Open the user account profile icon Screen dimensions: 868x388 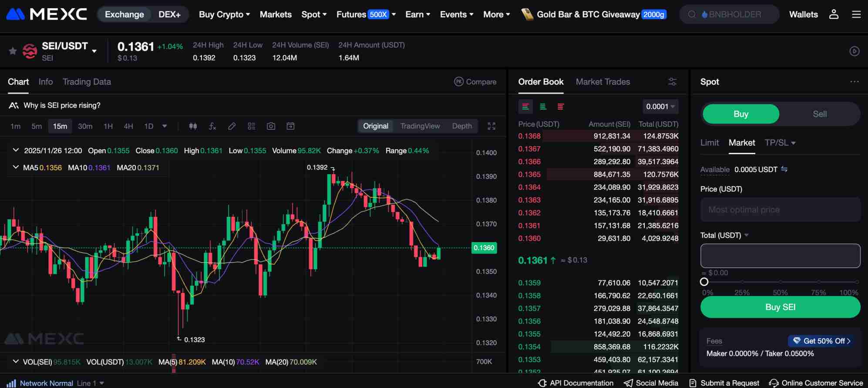[x=834, y=14]
